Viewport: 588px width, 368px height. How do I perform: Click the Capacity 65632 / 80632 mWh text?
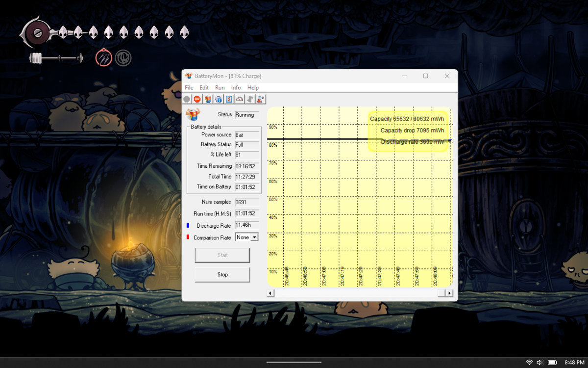coord(407,119)
